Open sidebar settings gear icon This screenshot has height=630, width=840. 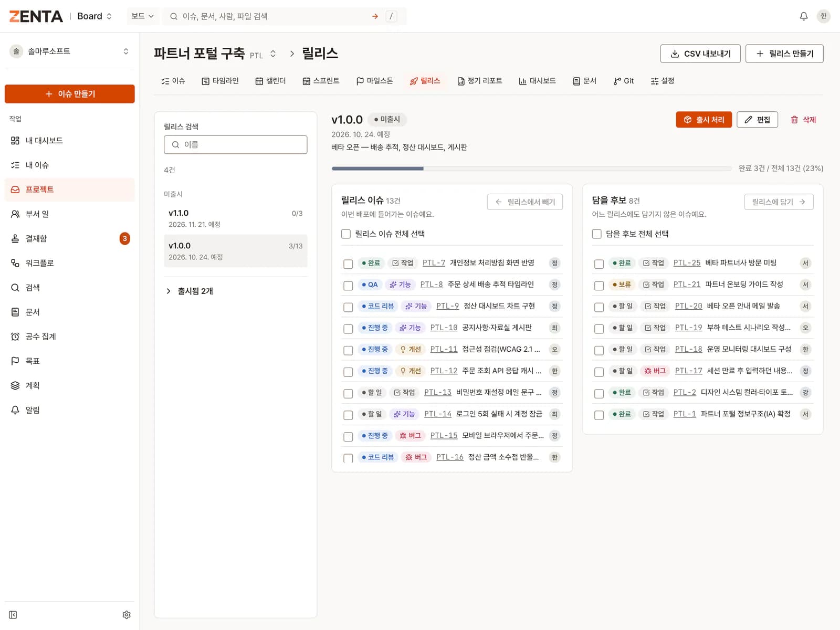point(127,615)
